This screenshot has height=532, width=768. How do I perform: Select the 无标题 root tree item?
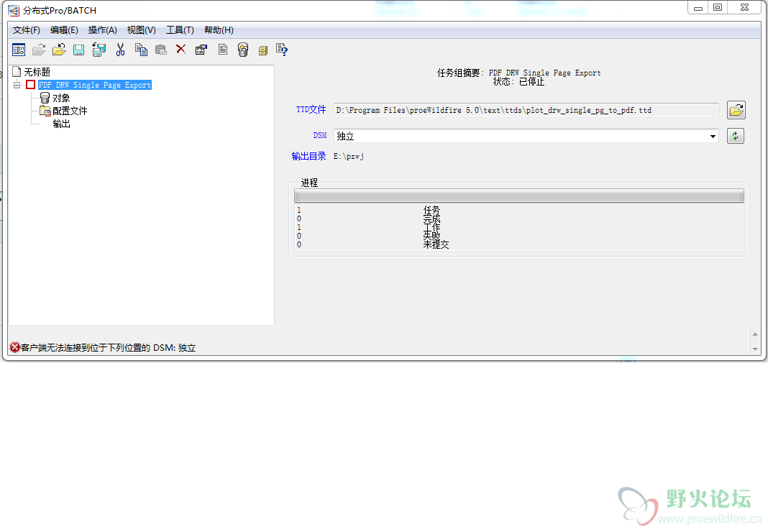(37, 72)
